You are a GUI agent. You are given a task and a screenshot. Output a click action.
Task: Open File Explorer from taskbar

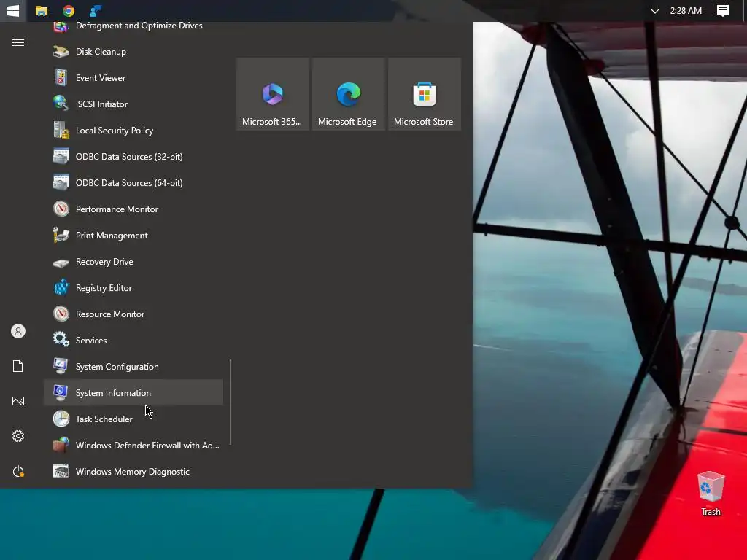point(42,10)
